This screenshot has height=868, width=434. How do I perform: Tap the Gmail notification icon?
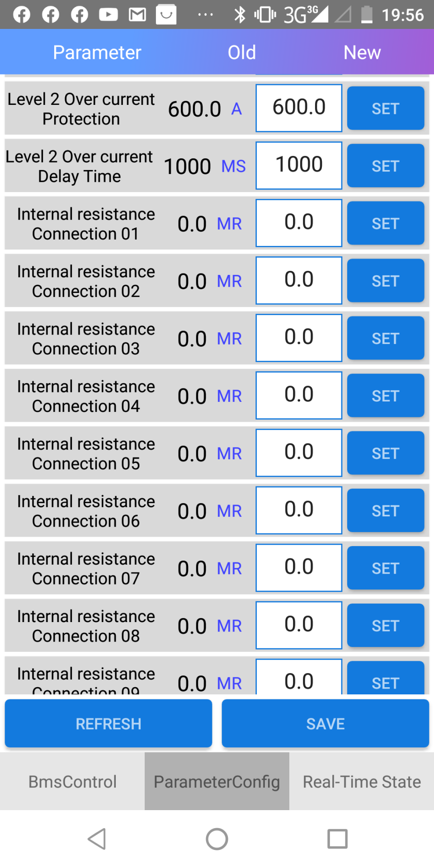137,15
